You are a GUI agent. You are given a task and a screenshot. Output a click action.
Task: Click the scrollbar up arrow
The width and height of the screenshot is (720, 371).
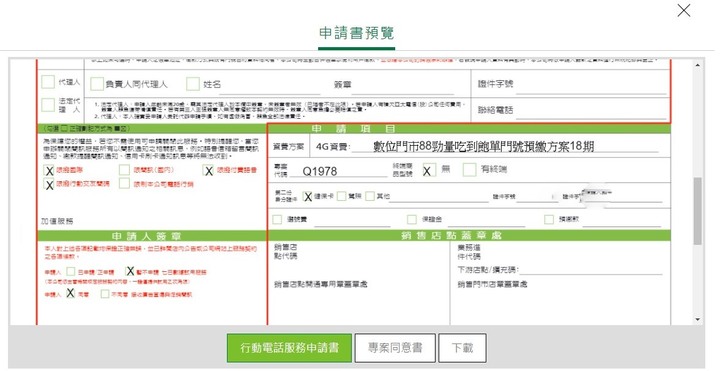click(x=698, y=65)
